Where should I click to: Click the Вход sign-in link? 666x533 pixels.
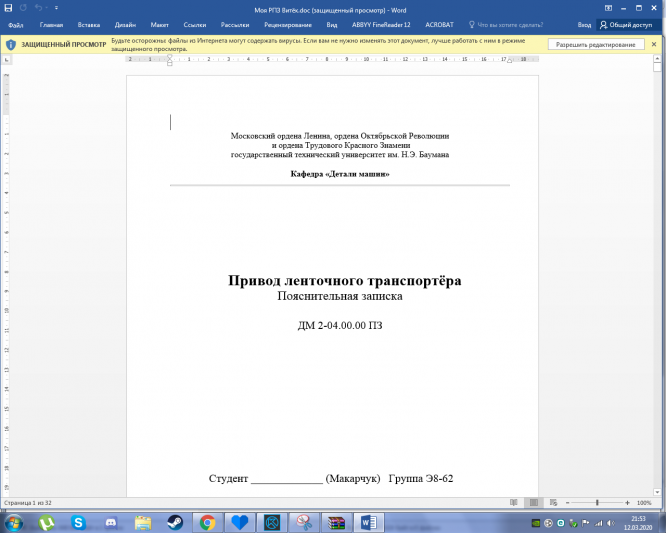click(x=583, y=24)
